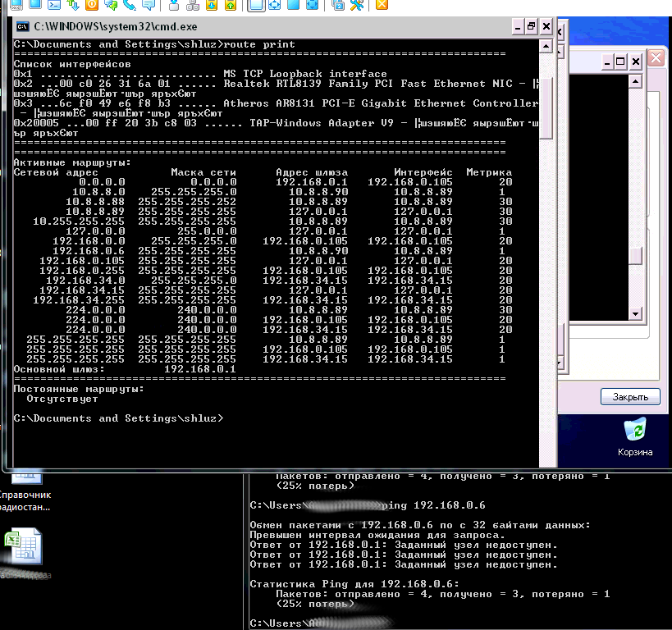Screen dimensions: 672x630
Task: Click the monitor selection icon numbered 2
Action: [338, 5]
